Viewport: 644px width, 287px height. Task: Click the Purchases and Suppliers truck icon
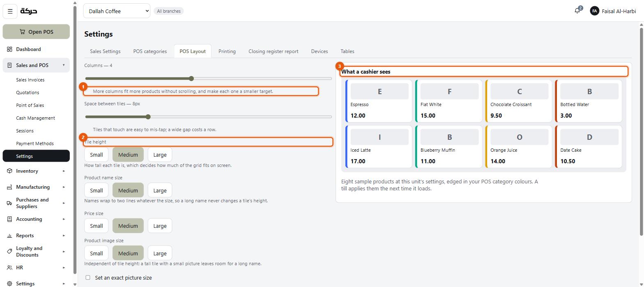[9, 203]
